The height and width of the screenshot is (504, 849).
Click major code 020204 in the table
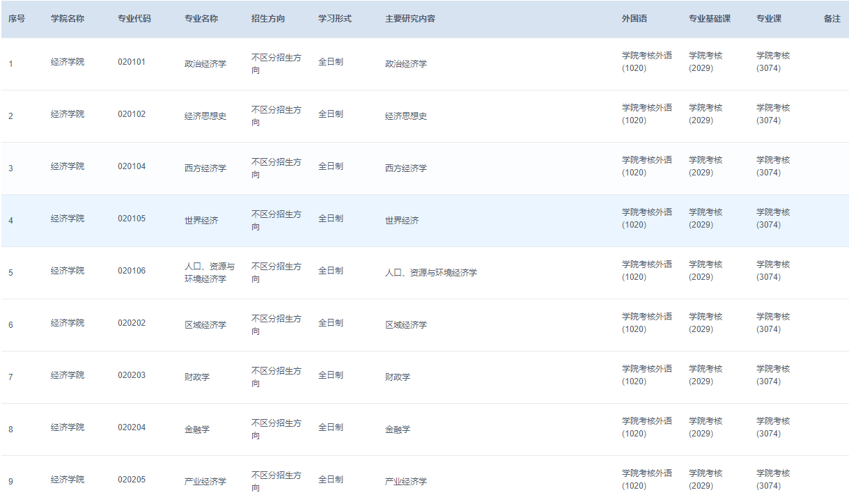click(132, 427)
